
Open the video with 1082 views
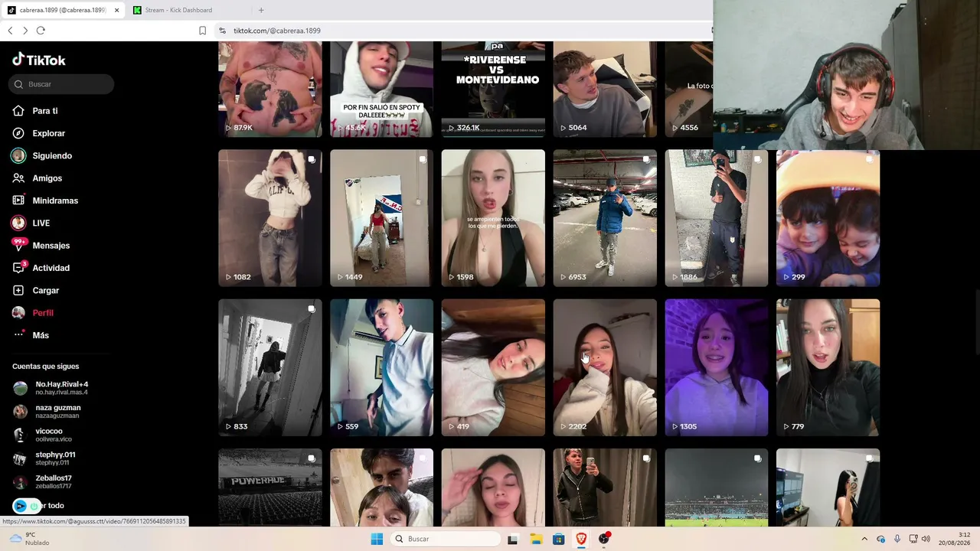270,218
